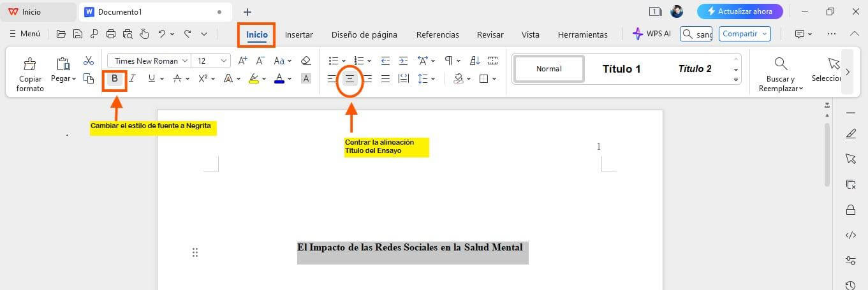868x290 pixels.
Task: Decrease paragraph indent
Action: 385,61
